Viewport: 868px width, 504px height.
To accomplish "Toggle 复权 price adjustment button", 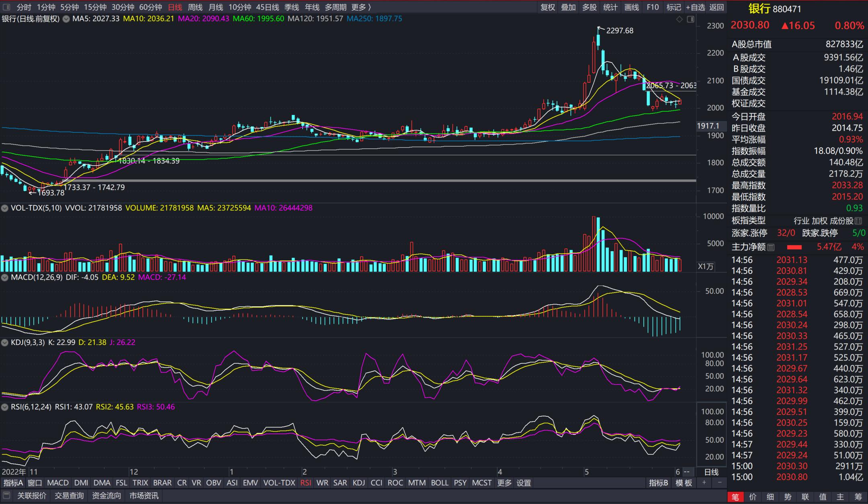I will pos(547,7).
